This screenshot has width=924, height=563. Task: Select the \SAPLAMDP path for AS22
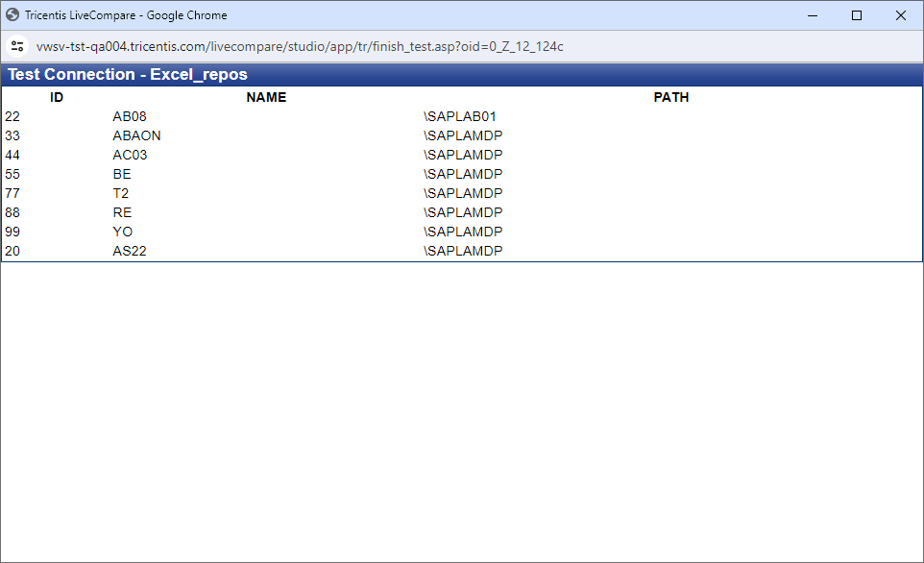click(x=462, y=251)
